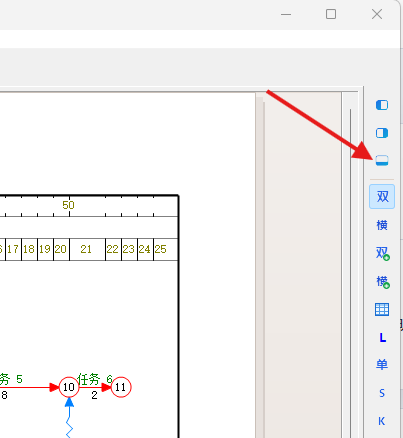Click the S toolbar icon
The height and width of the screenshot is (438, 403).
[382, 393]
